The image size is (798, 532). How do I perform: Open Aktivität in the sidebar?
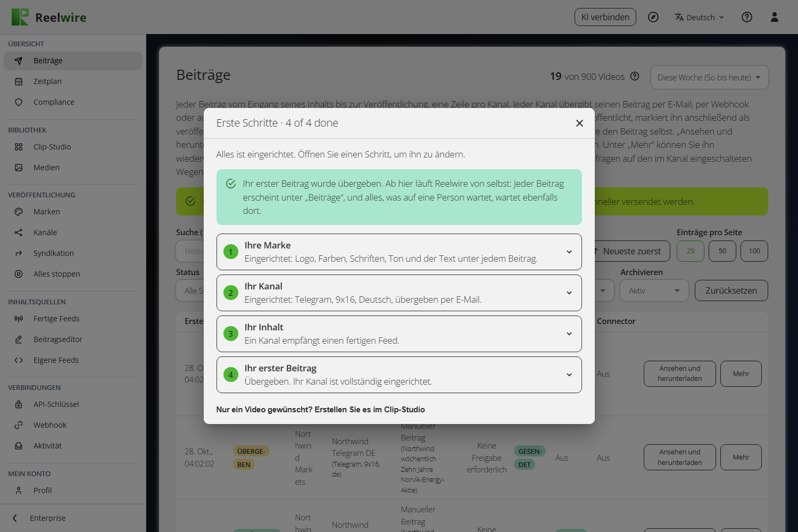coord(73,446)
